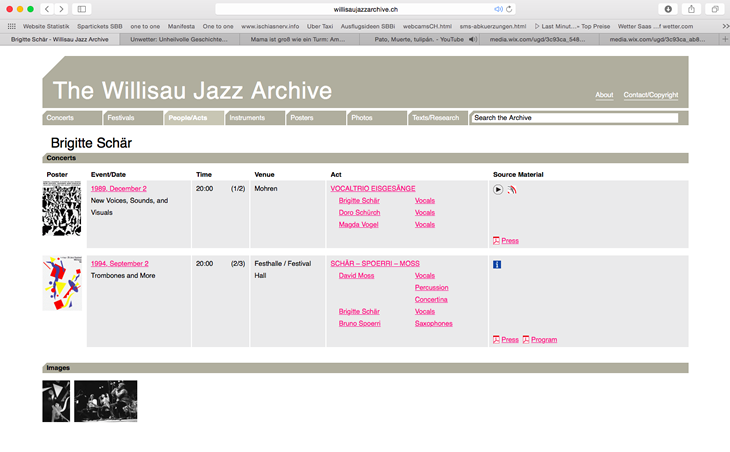This screenshot has width=730, height=452.
Task: Open the Top Sites grid icon
Action: [x=12, y=27]
